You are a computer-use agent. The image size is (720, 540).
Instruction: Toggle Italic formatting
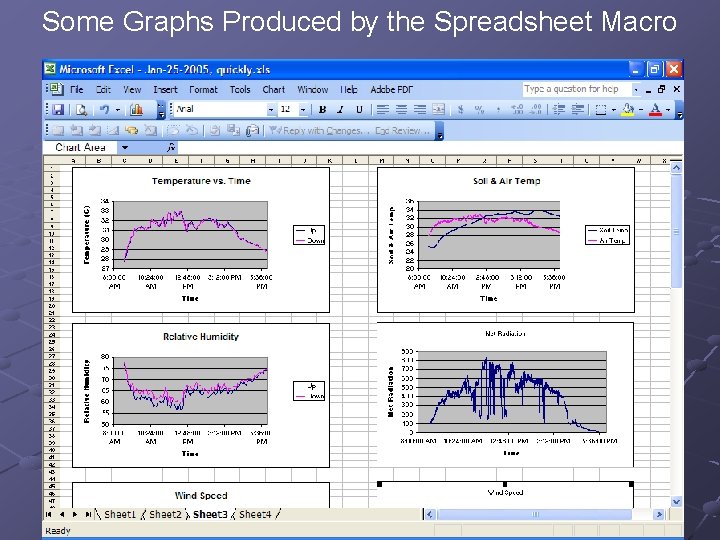pyautogui.click(x=340, y=110)
